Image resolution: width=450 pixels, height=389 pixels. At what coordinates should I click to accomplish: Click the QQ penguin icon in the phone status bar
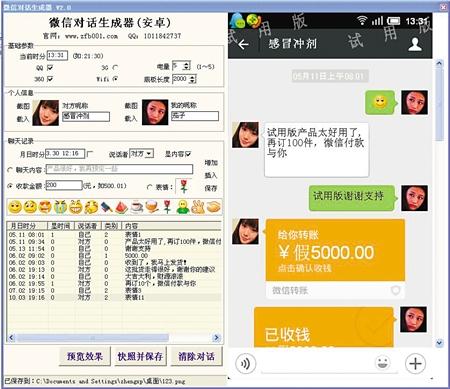tap(237, 21)
